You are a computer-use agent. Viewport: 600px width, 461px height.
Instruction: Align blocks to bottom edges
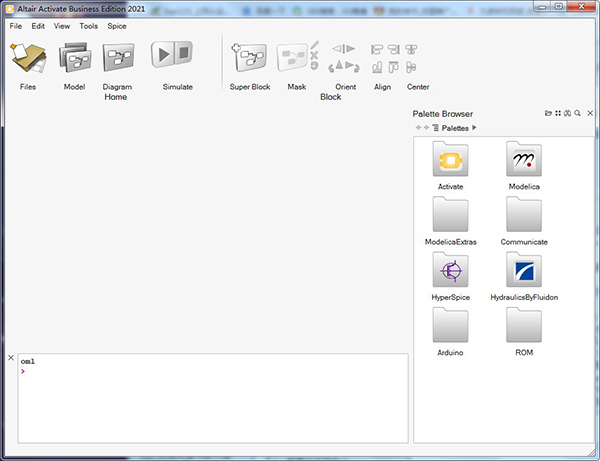click(x=377, y=67)
